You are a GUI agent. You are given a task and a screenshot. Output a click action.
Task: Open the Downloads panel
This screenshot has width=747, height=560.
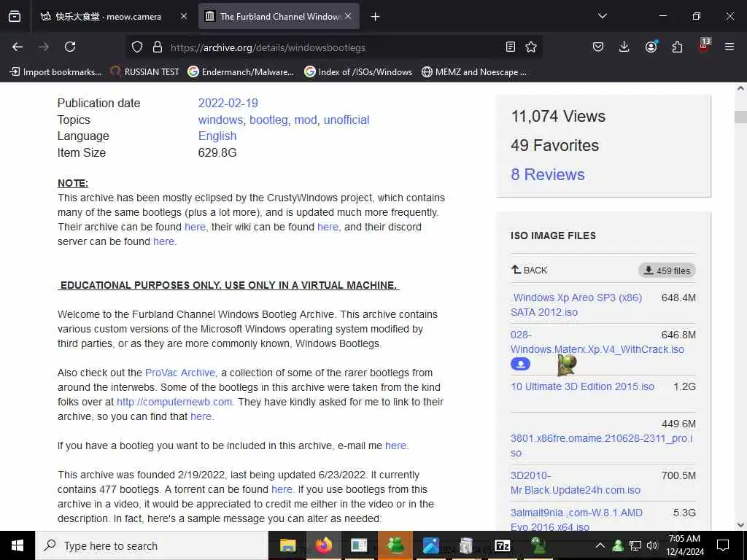[624, 47]
